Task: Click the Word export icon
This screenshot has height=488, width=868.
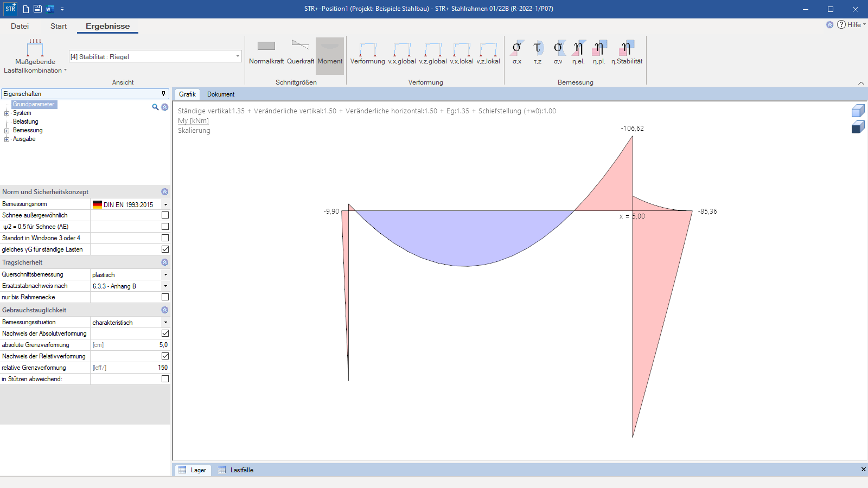Action: pos(50,9)
